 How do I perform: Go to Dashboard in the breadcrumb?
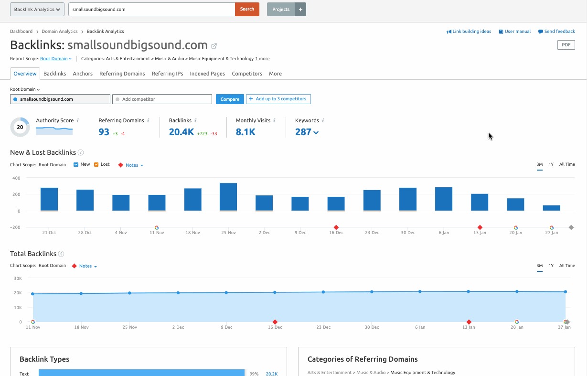(21, 32)
